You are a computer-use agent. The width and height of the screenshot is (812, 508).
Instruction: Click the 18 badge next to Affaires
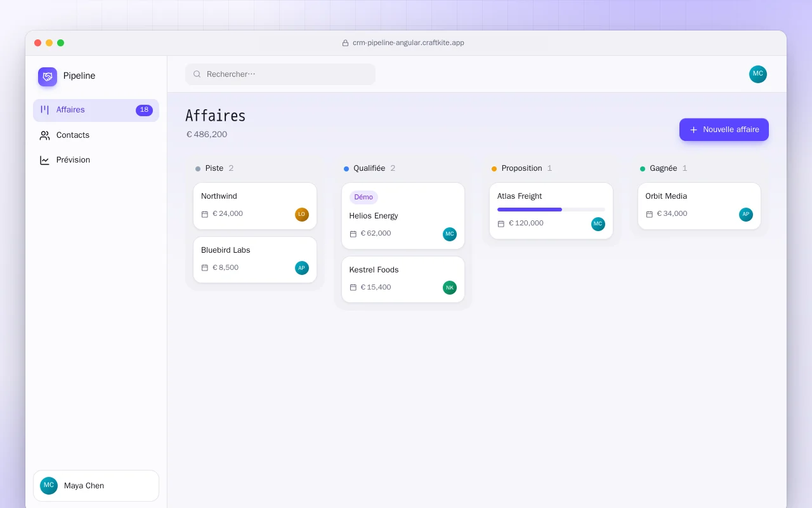[144, 110]
